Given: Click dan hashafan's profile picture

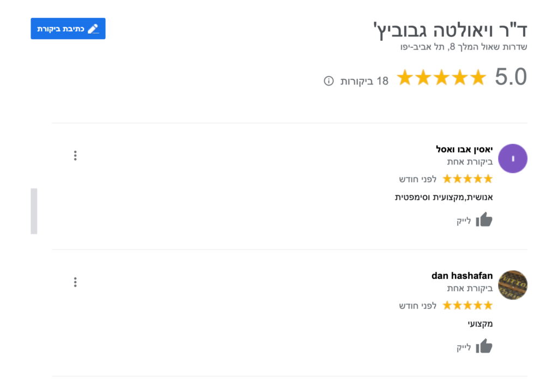Looking at the screenshot, I should (x=512, y=285).
